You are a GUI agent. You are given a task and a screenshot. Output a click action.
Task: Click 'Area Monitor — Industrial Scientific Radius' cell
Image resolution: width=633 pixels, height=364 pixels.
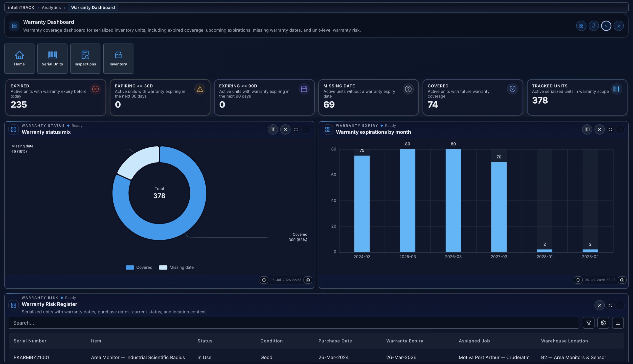coord(138,358)
